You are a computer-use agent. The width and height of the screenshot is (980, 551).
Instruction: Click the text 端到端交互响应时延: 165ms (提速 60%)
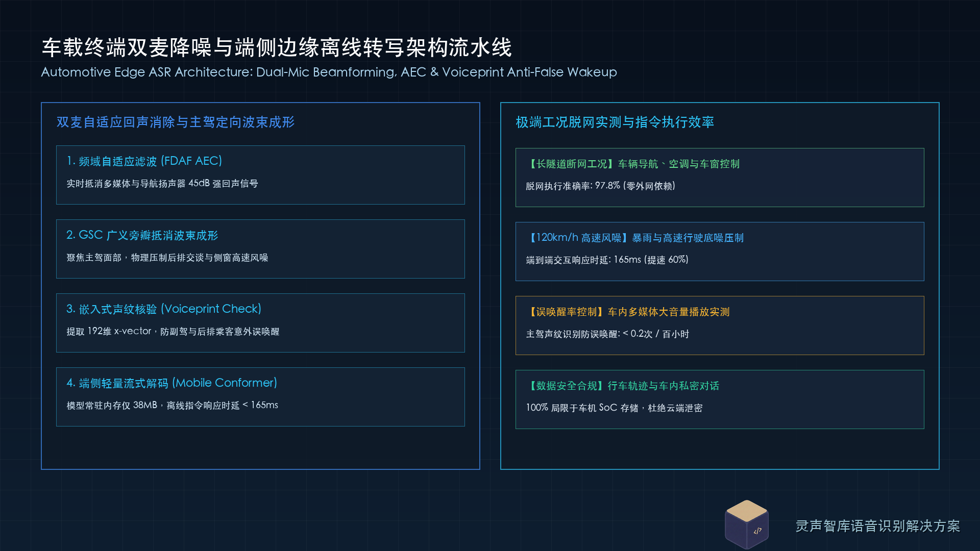607,260
